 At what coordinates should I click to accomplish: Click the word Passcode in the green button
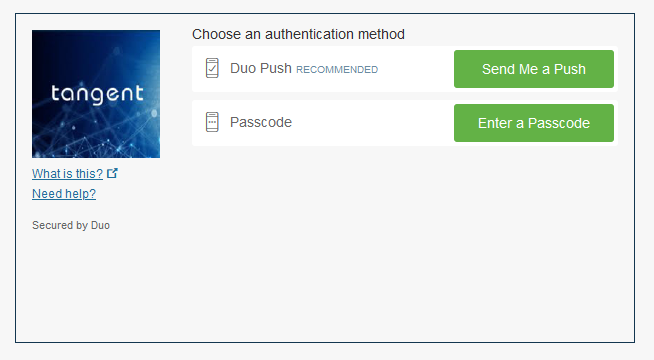[559, 123]
